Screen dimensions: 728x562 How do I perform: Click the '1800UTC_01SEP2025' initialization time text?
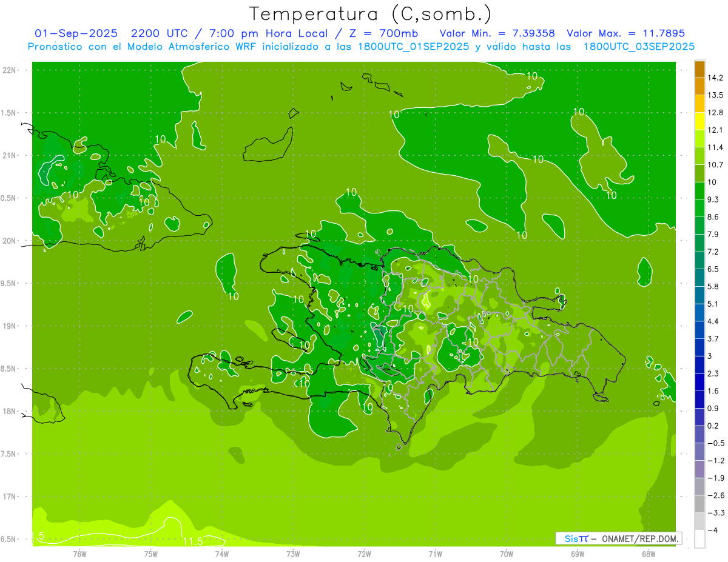(413, 46)
